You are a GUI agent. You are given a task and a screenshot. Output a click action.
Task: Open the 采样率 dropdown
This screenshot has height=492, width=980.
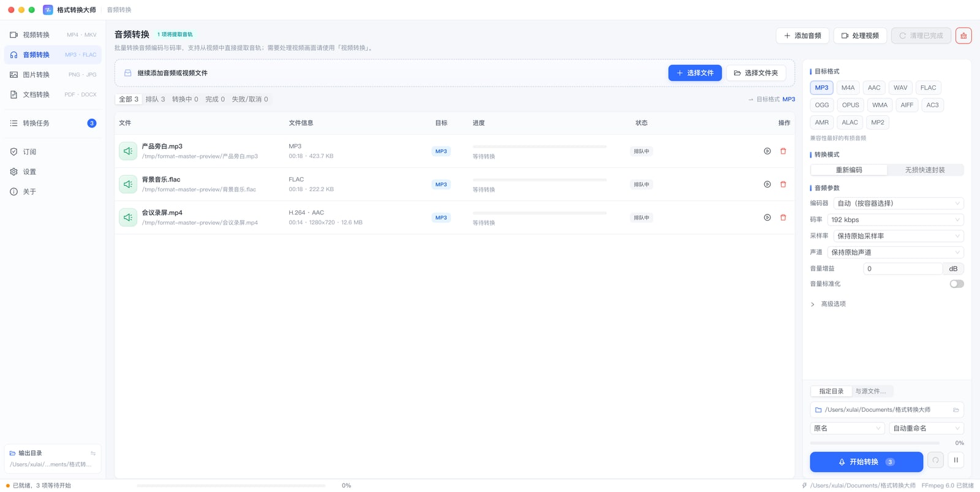pyautogui.click(x=899, y=236)
